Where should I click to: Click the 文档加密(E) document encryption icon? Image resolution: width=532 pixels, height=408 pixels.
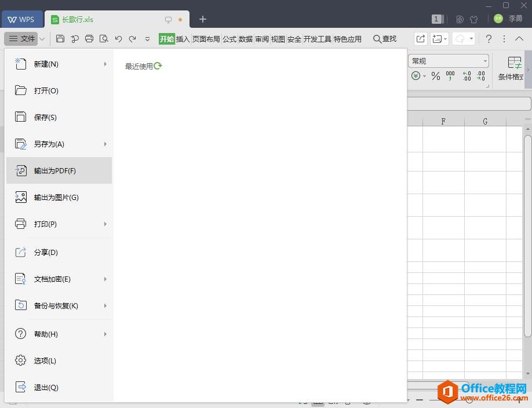[20, 279]
